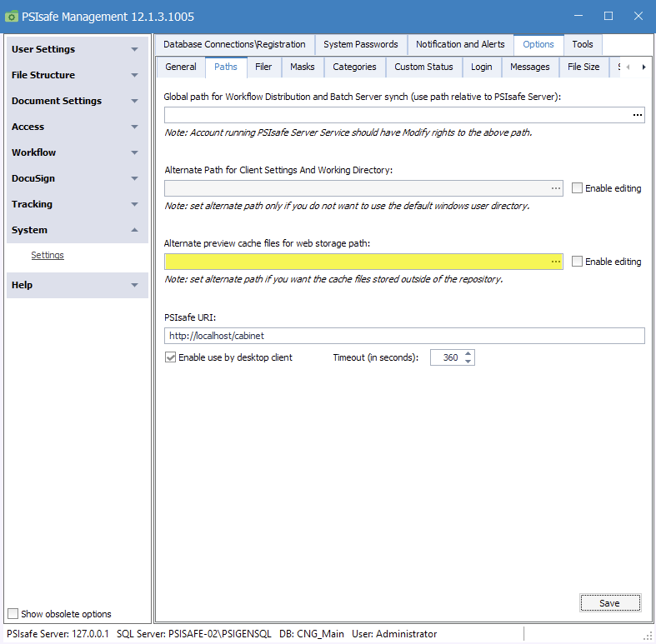Maximize the PSIsafe Management window
This screenshot has width=656, height=644.
(x=608, y=17)
